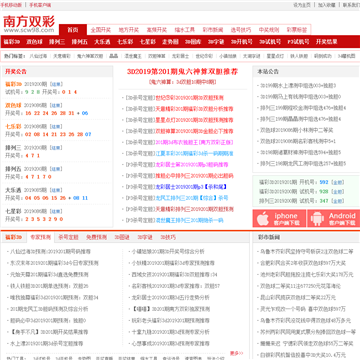Click 设为主页 at the top right
Viewport: 360px width, 360px height.
click(302, 5)
